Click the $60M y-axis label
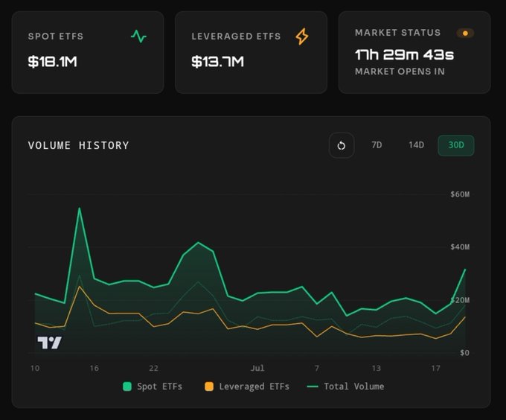 coord(460,194)
